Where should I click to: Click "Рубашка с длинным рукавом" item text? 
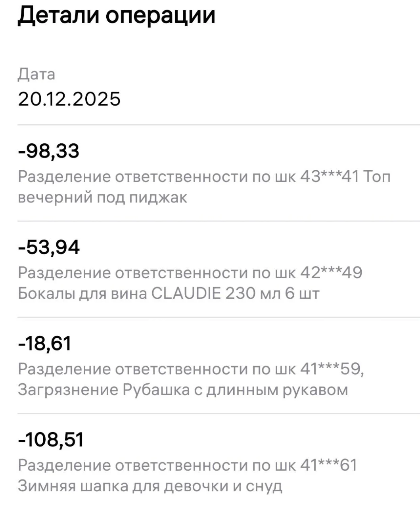click(x=235, y=390)
